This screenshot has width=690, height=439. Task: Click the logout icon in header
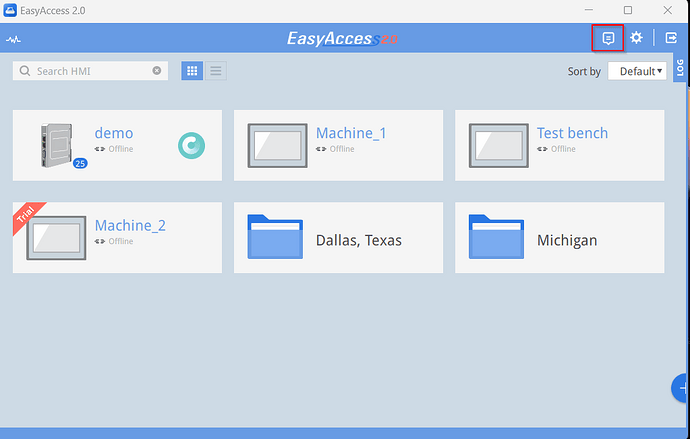(671, 38)
